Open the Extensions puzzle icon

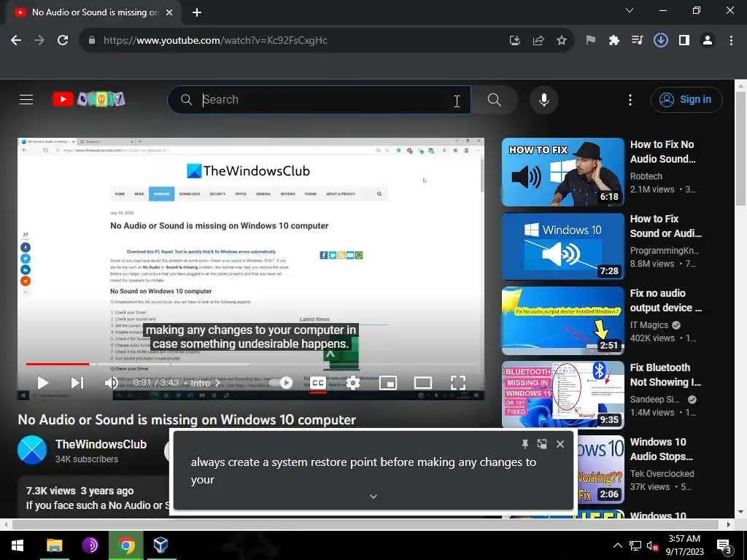click(614, 41)
